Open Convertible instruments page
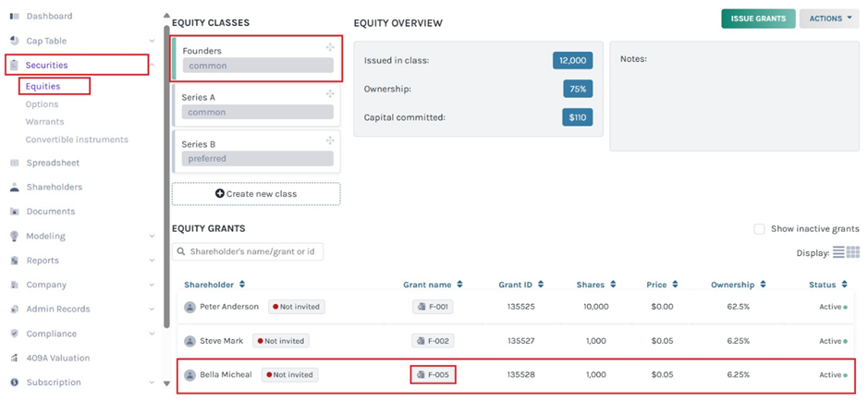 pos(77,140)
